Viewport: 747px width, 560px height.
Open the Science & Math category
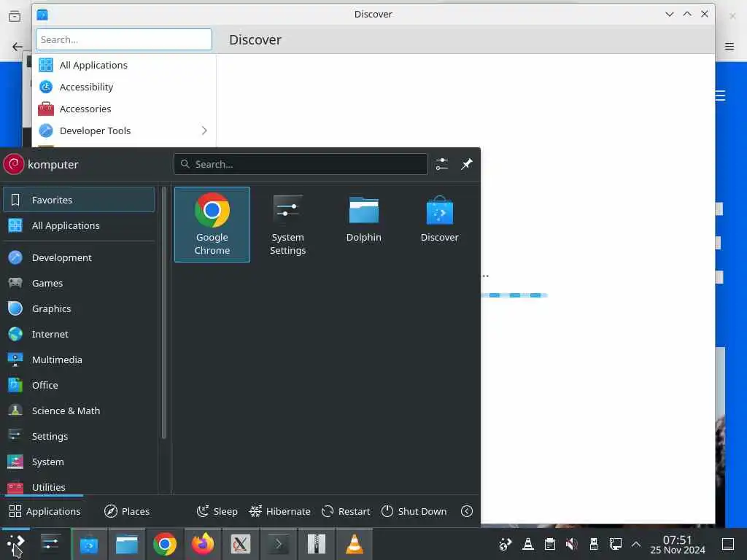click(x=79, y=411)
